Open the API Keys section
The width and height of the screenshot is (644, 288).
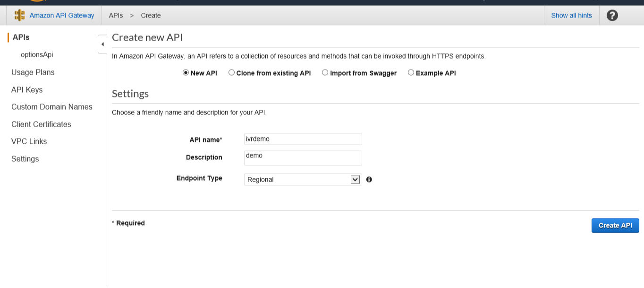[27, 90]
